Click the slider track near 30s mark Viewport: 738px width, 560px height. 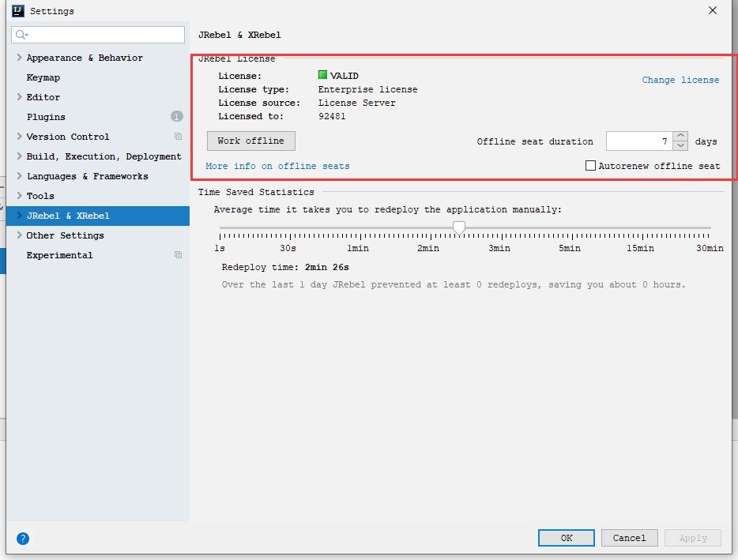click(290, 227)
